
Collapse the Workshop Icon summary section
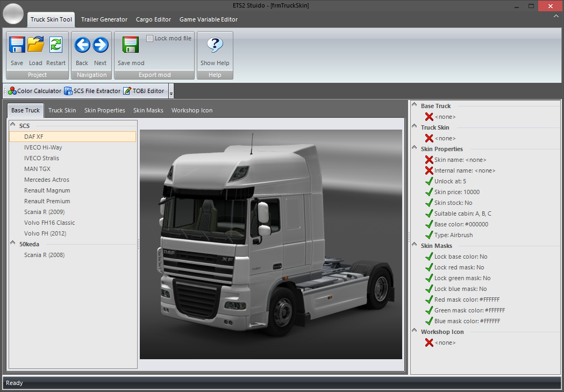click(415, 331)
